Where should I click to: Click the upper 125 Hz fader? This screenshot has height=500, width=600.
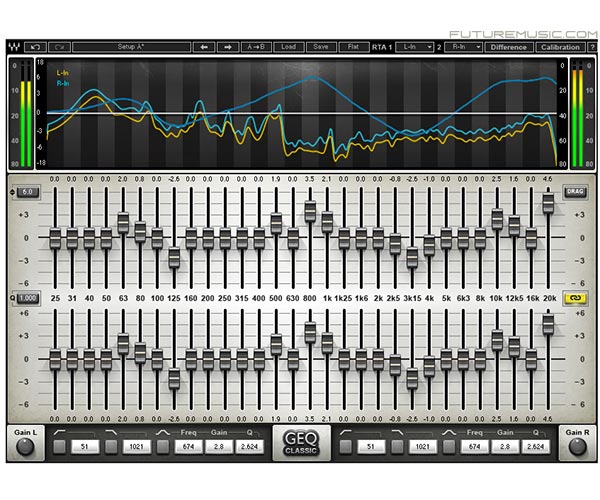click(x=174, y=257)
